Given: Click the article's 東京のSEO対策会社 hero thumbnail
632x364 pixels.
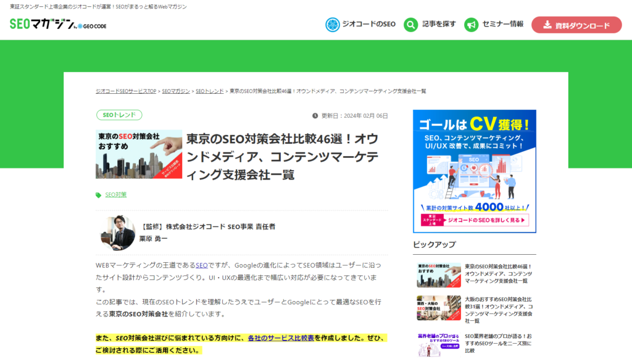Looking at the screenshot, I should (x=139, y=154).
